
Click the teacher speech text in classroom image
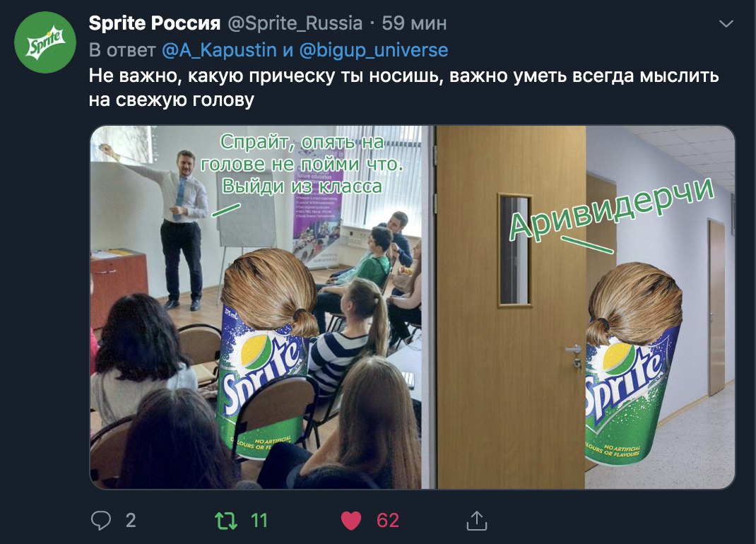[302, 164]
